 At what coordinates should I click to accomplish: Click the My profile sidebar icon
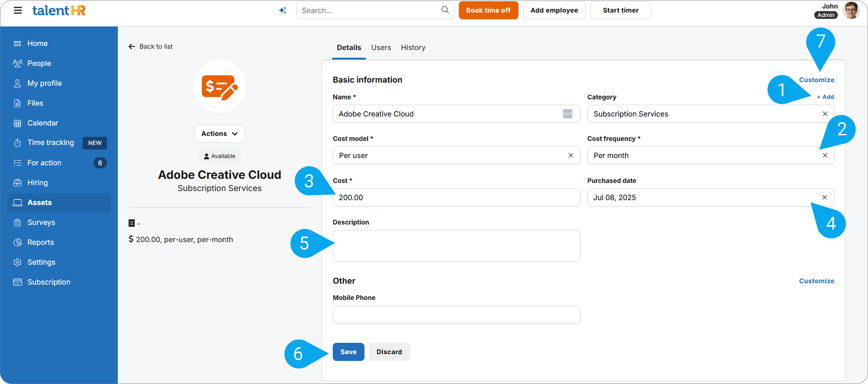click(x=17, y=83)
